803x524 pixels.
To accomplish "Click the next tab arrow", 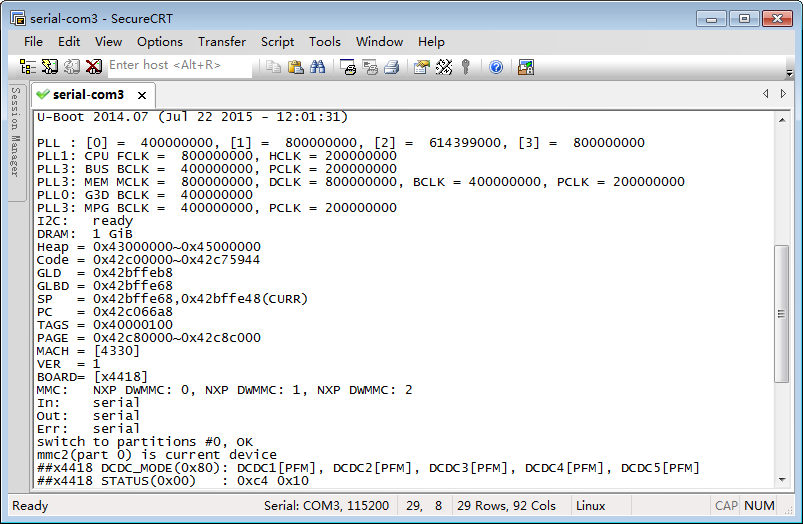I will (x=783, y=94).
